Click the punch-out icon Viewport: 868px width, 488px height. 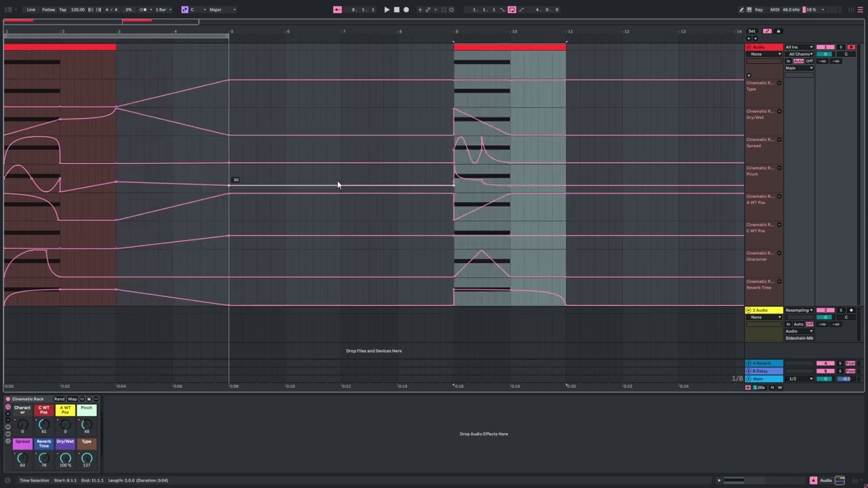(521, 9)
